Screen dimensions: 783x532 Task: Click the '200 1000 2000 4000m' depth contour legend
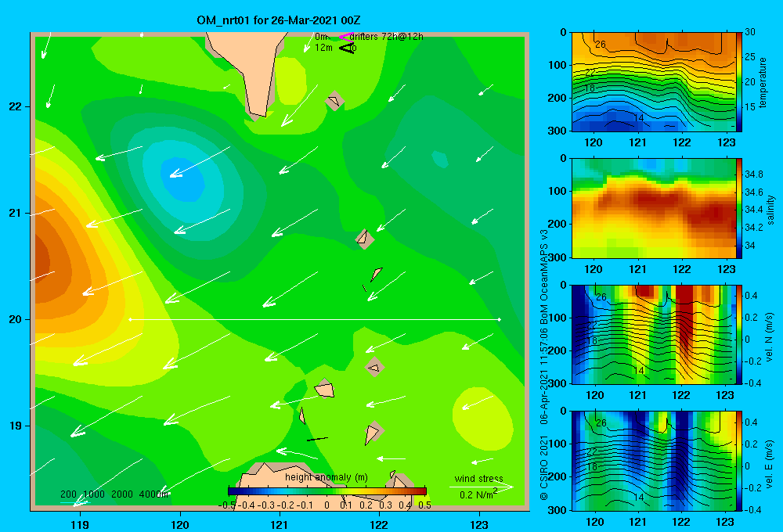(x=114, y=494)
